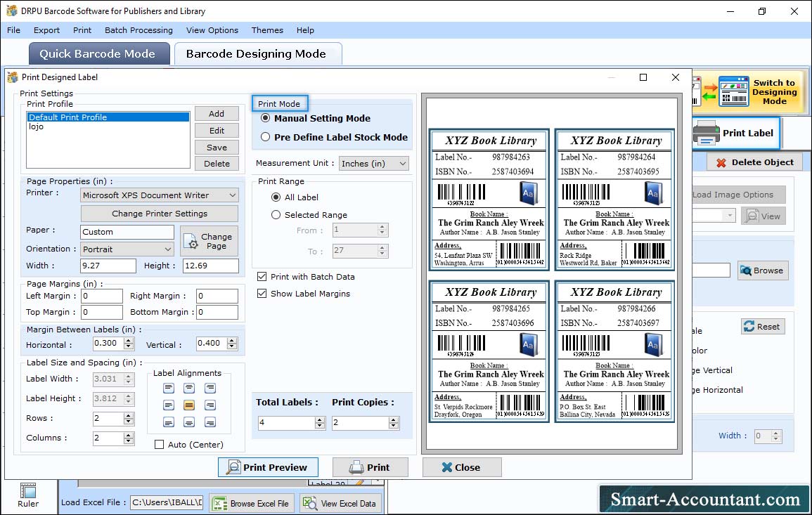Select Default Print Profile entry

point(108,117)
